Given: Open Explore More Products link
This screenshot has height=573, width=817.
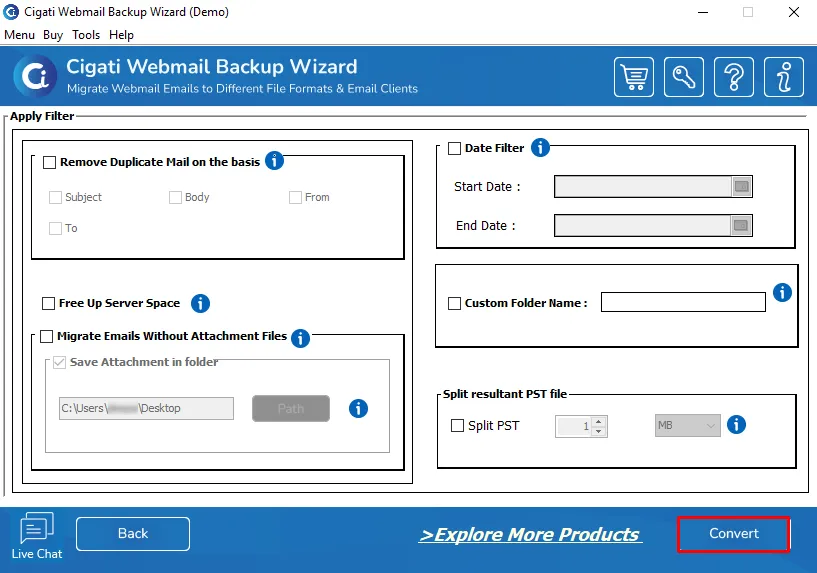Looking at the screenshot, I should pos(530,534).
